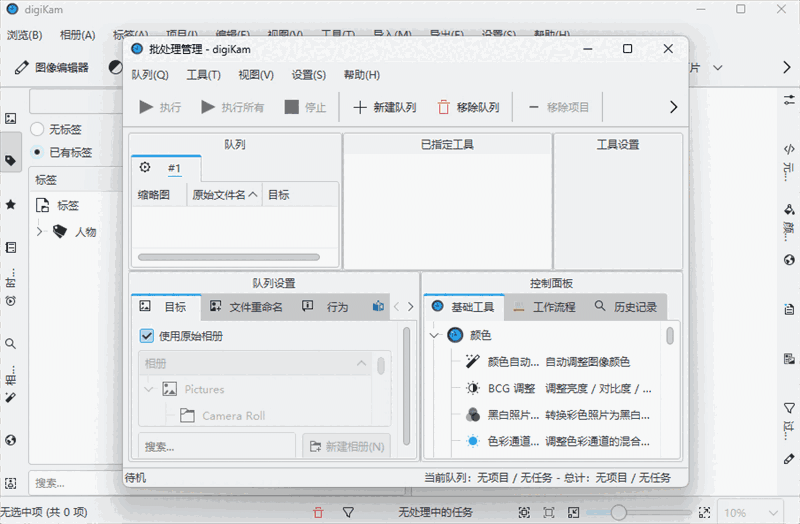Screen dimensions: 800x524
Task: Sort by 原始文件名 column header
Action: pyautogui.click(x=224, y=194)
